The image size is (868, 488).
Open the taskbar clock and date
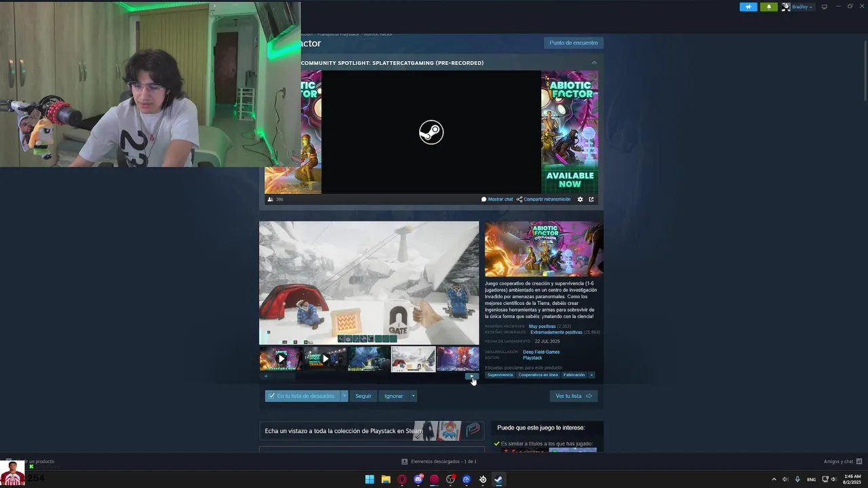pos(852,479)
